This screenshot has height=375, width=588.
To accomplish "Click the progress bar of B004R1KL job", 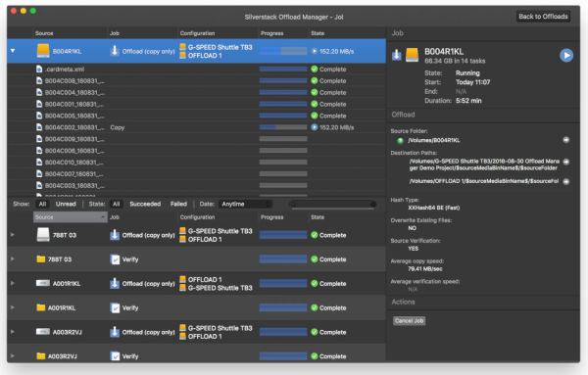I will click(283, 51).
